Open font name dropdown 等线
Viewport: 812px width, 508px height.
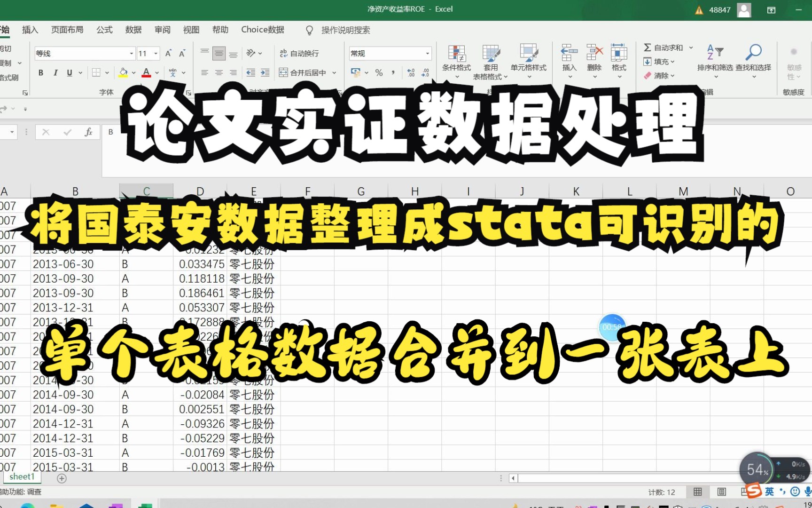[132, 54]
